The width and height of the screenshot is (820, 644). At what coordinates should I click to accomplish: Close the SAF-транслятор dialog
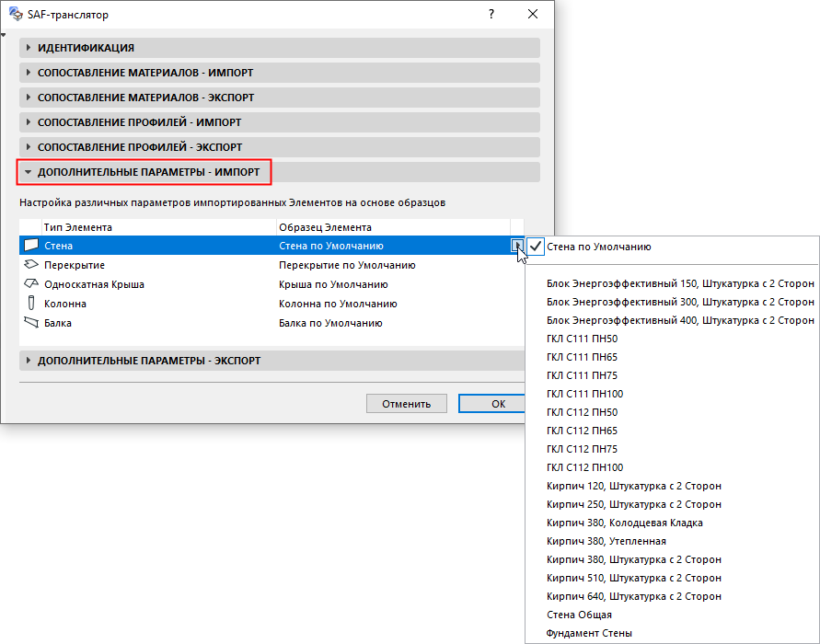pos(532,14)
